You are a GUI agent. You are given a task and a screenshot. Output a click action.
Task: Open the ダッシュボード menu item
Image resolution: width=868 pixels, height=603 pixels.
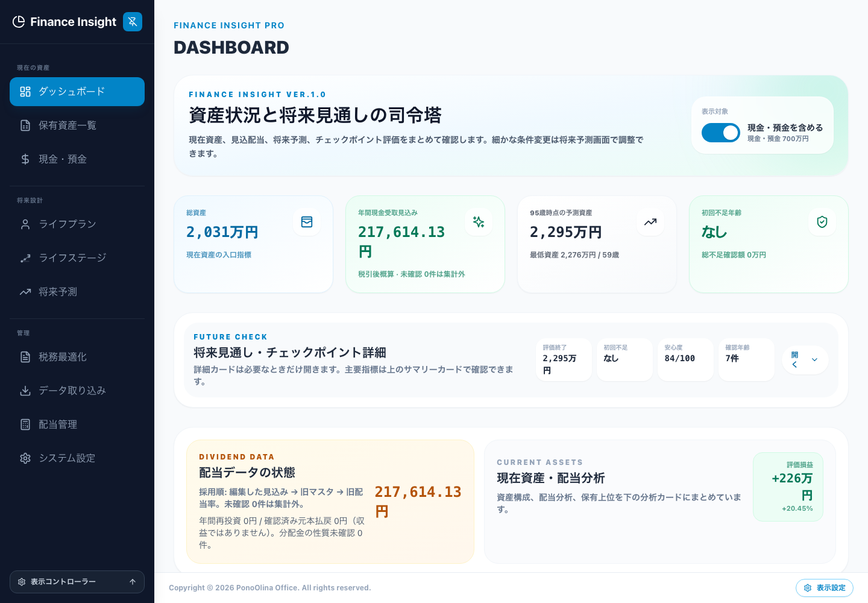pos(77,92)
